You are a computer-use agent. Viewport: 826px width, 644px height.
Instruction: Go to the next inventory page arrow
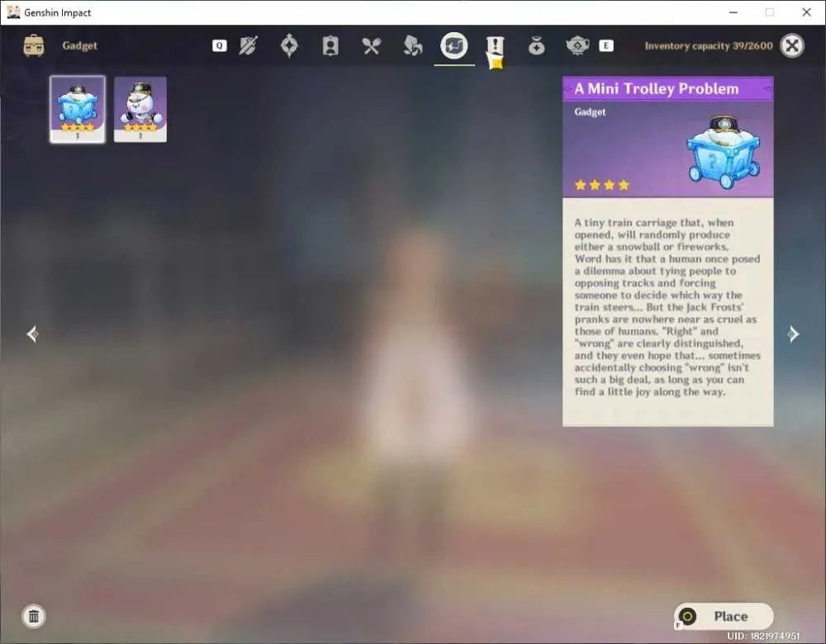pos(793,334)
